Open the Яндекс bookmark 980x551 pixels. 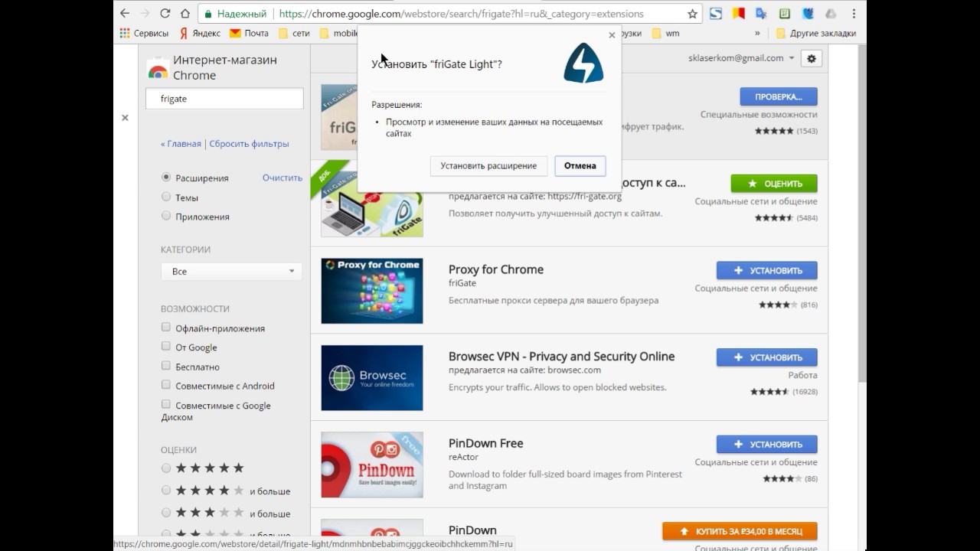[x=199, y=34]
